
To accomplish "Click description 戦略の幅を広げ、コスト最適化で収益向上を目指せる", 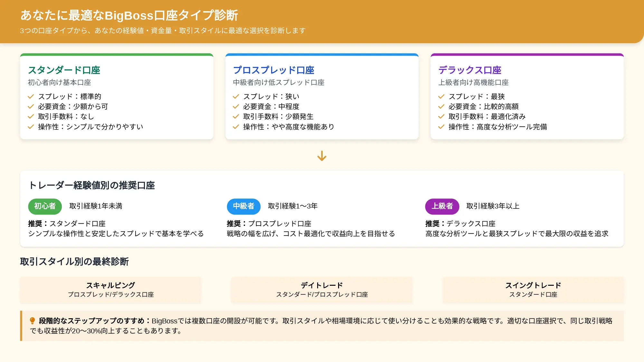I will click(311, 234).
